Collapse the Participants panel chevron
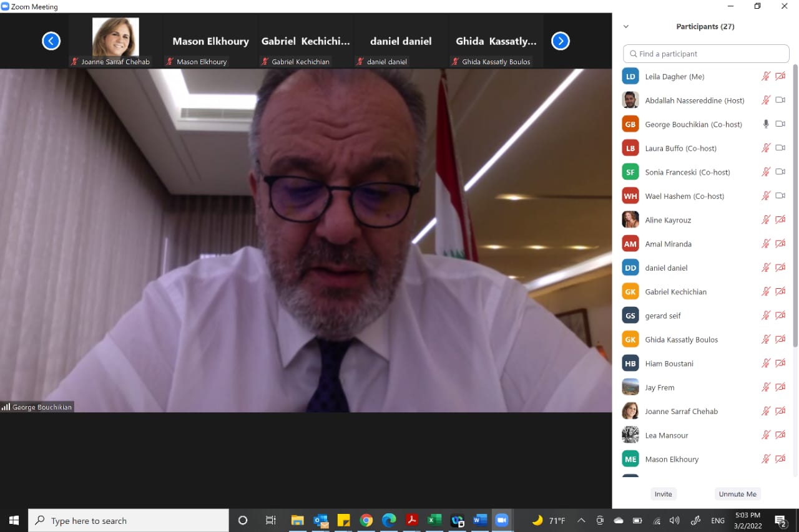This screenshot has height=532, width=799. click(626, 27)
